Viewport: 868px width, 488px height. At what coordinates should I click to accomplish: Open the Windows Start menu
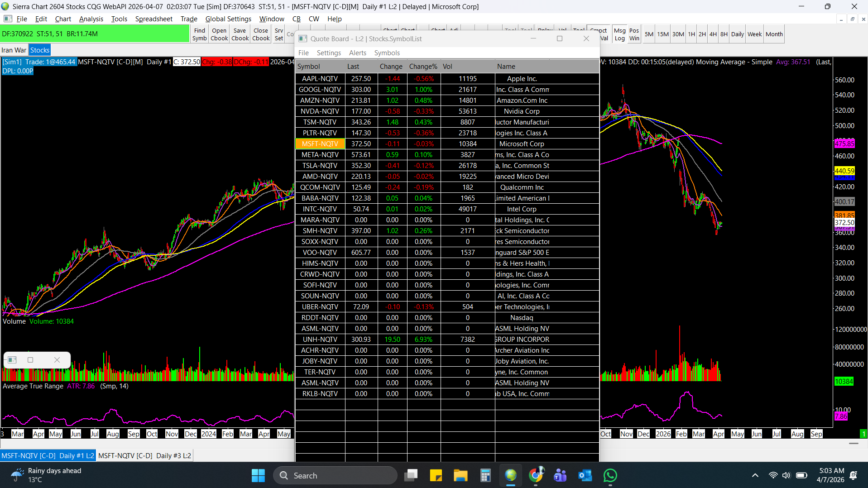[258, 475]
